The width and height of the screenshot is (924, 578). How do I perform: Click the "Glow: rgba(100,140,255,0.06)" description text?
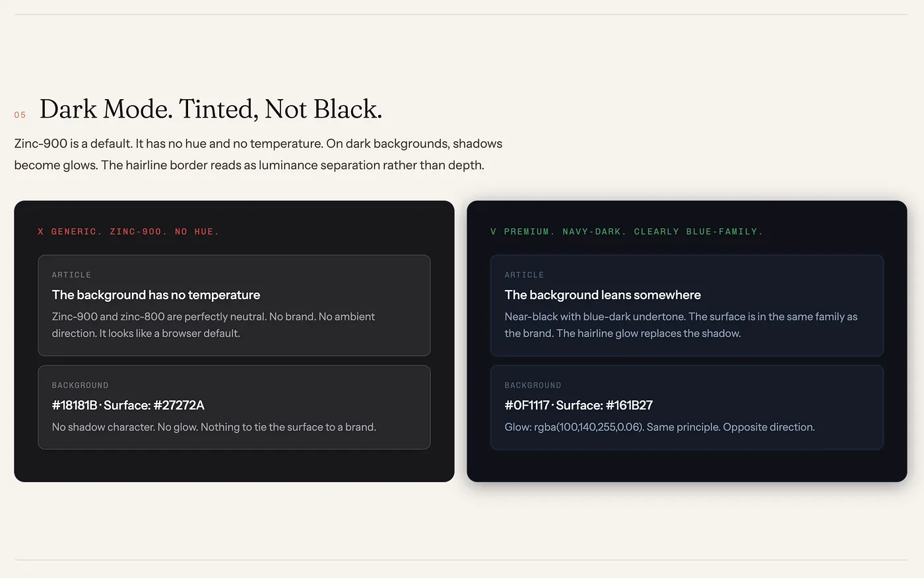(x=659, y=427)
